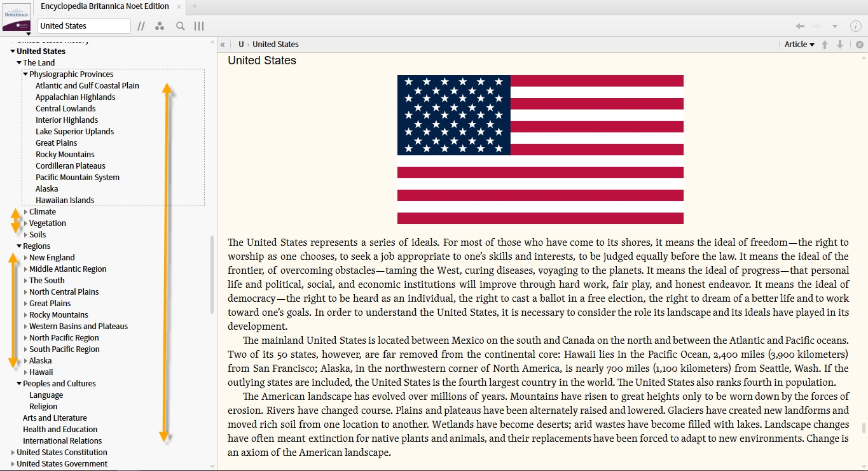The height and width of the screenshot is (471, 868).
Task: Collapse the contents pane with double chevron
Action: 223,45
